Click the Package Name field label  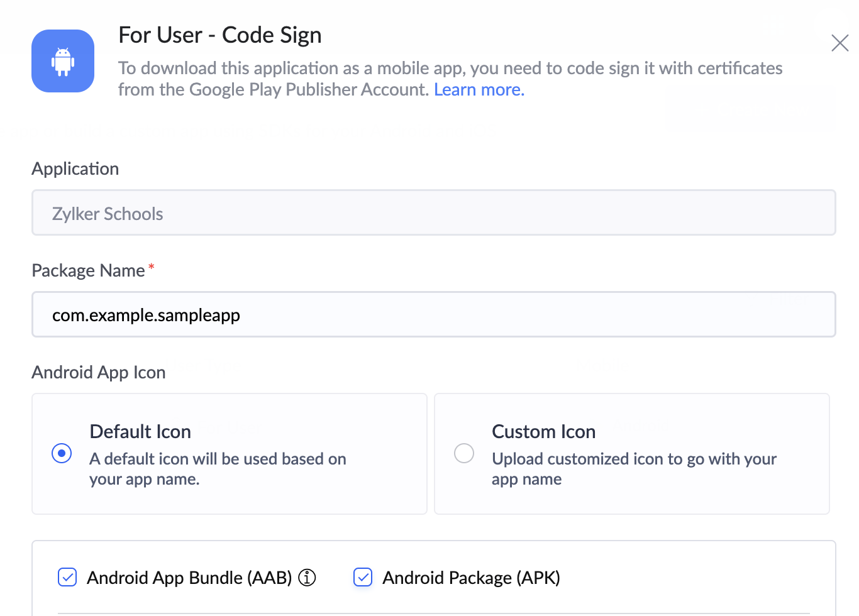click(88, 270)
